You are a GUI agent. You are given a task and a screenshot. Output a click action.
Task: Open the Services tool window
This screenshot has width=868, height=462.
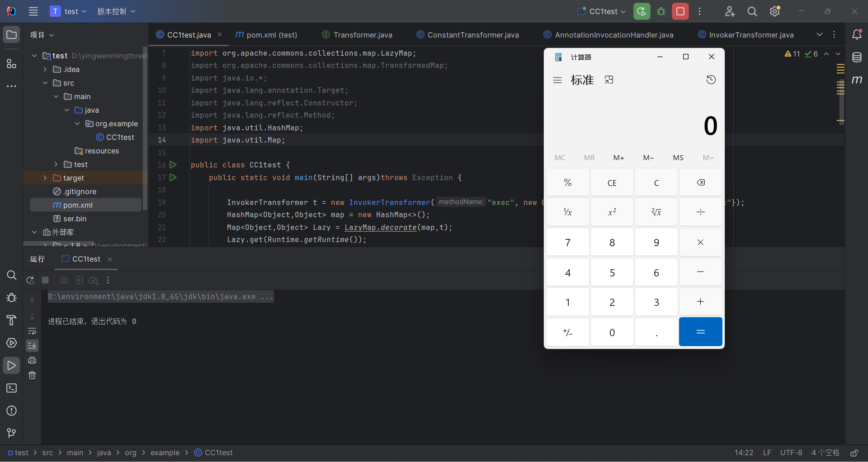tap(11, 343)
